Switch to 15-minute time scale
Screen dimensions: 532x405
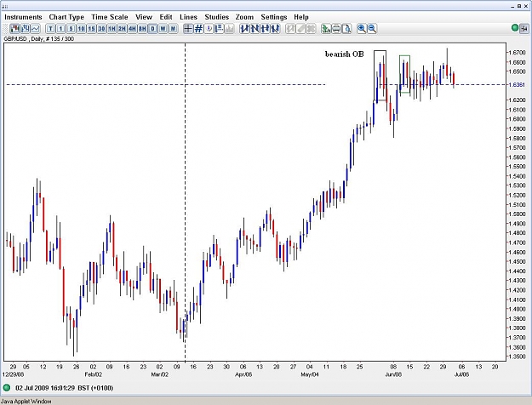pos(91,29)
